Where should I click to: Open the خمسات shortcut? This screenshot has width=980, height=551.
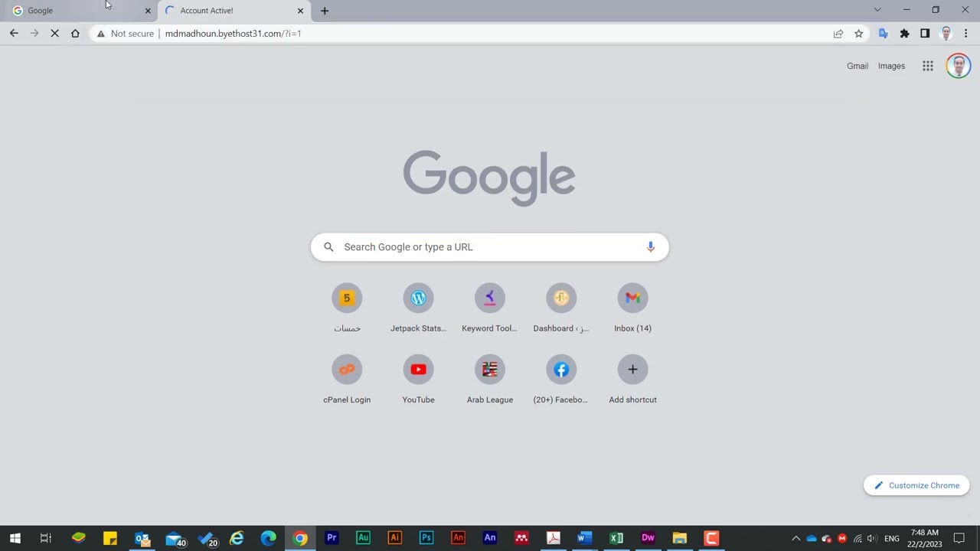click(x=347, y=308)
